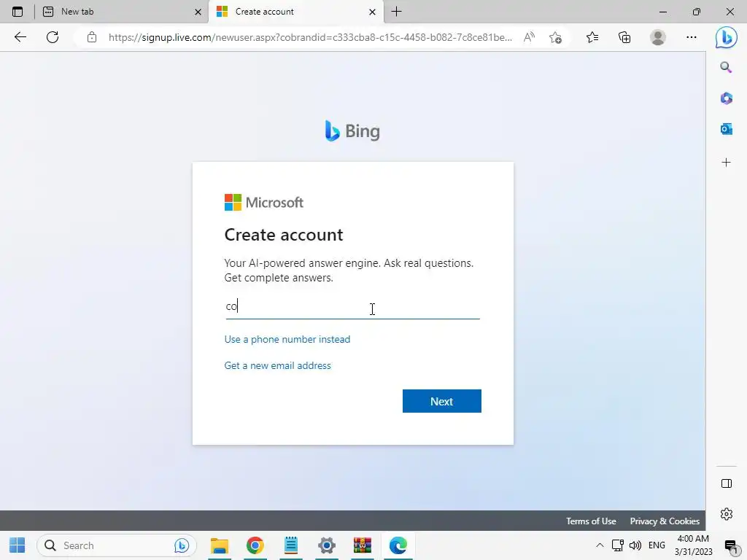Click the Bing logo above the form
Viewport: 747px width, 560px height.
click(352, 131)
